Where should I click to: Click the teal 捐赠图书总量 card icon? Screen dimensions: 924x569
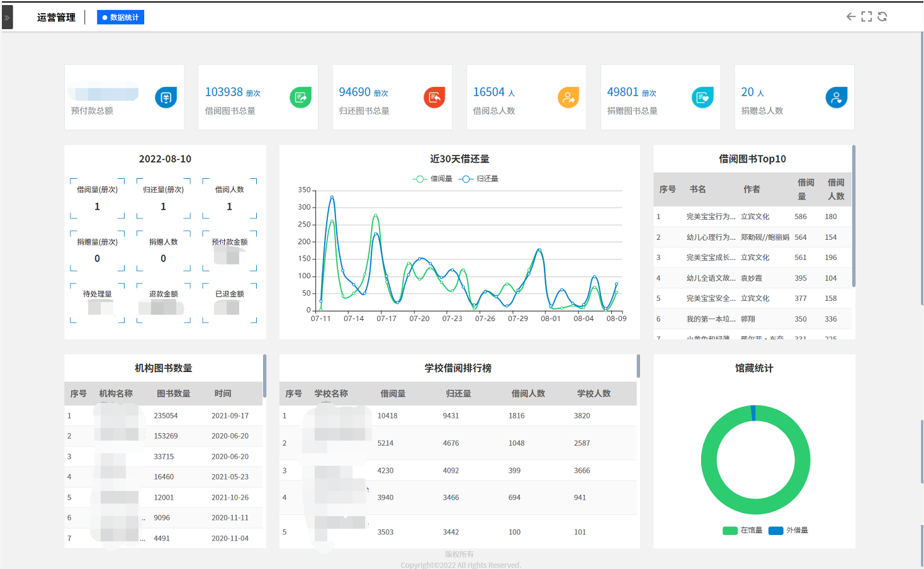tap(702, 98)
